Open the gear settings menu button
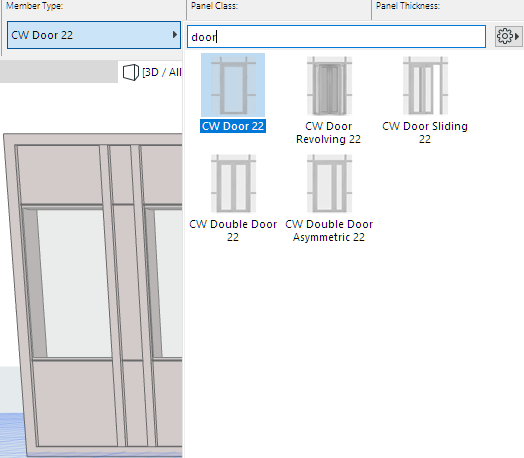 508,36
